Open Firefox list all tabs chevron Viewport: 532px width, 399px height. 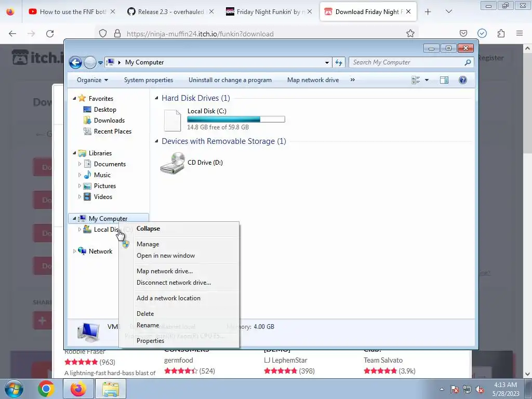click(448, 12)
